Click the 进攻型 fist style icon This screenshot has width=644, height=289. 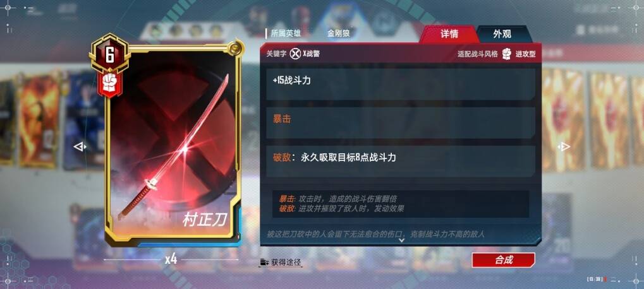pos(506,54)
